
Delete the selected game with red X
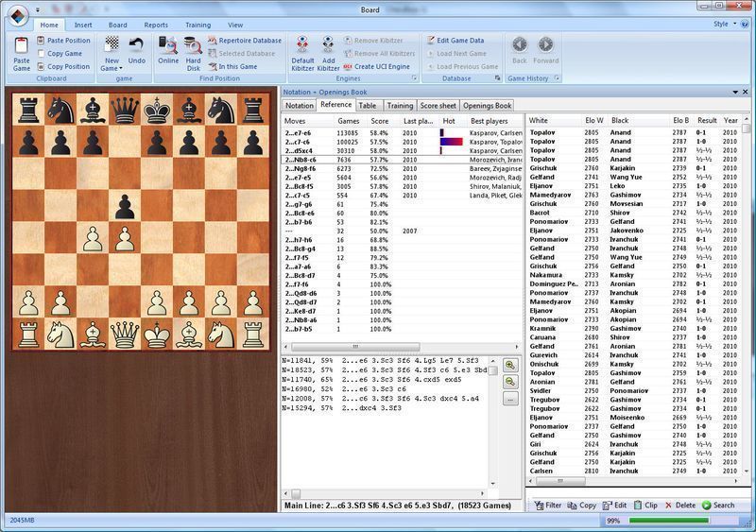point(679,506)
